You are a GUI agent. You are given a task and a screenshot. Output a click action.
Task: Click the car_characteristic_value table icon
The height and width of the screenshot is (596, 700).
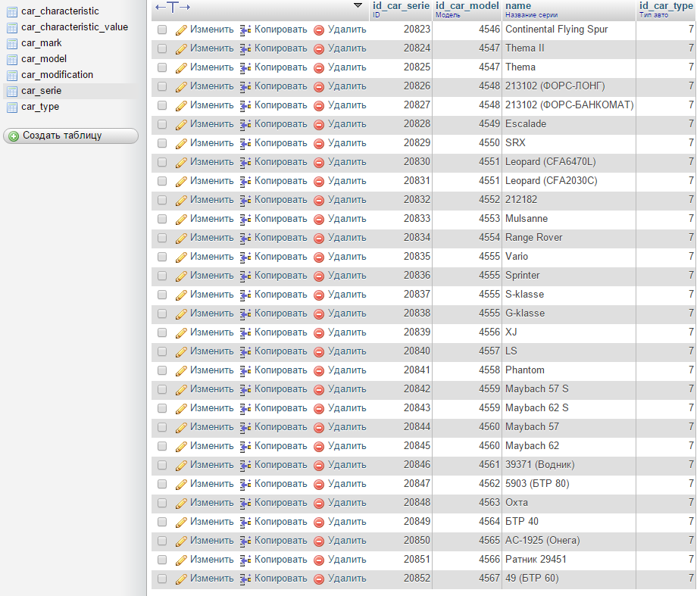12,28
